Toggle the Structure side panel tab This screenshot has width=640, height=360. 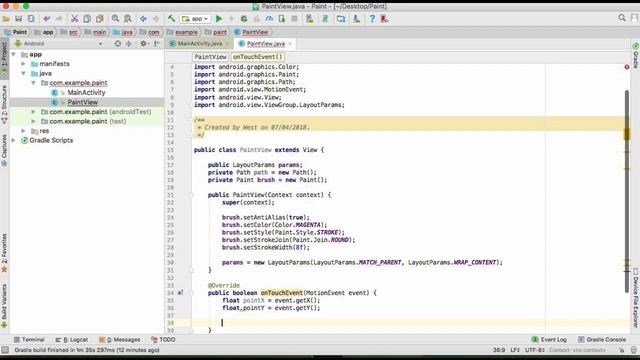coord(4,104)
